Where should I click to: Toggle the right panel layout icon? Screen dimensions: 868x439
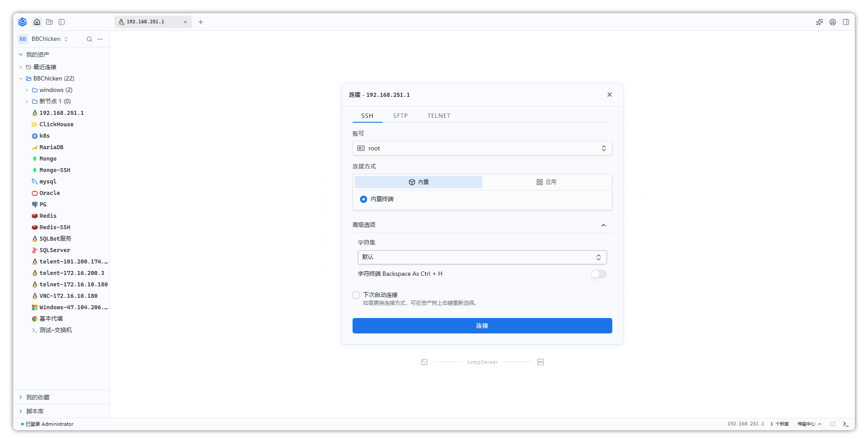(x=846, y=22)
